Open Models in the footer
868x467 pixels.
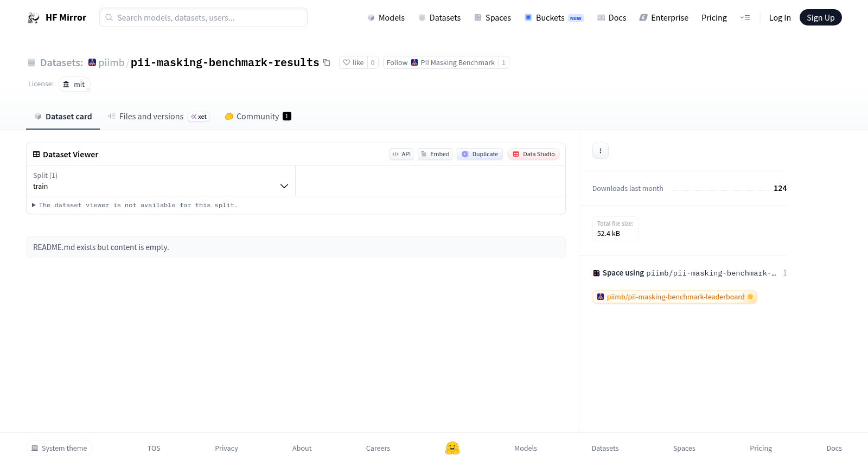pos(526,448)
